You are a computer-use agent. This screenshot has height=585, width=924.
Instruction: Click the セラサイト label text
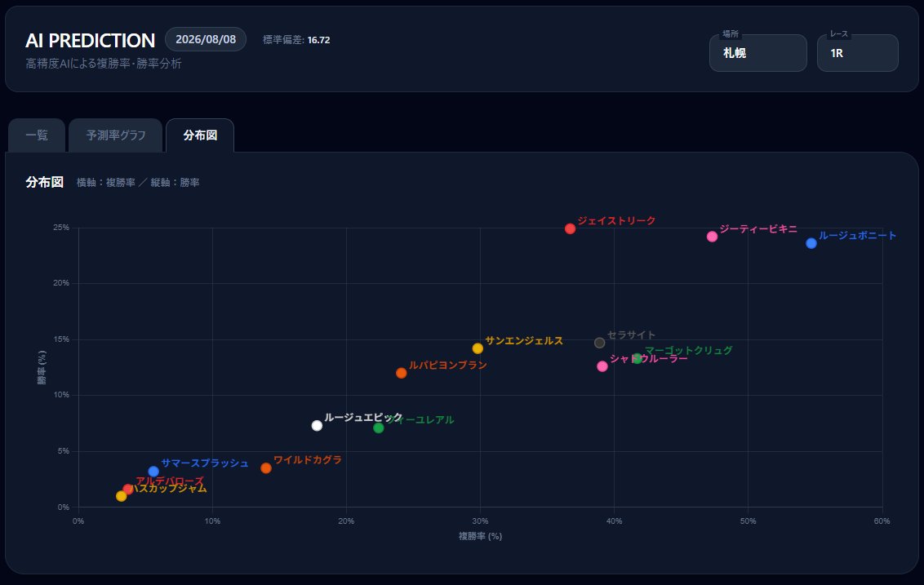pyautogui.click(x=631, y=335)
